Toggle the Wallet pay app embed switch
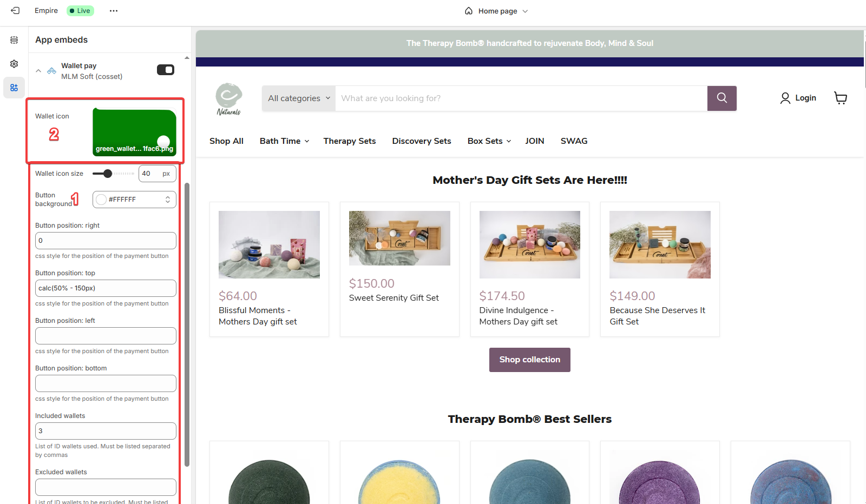This screenshot has height=504, width=866. [165, 70]
